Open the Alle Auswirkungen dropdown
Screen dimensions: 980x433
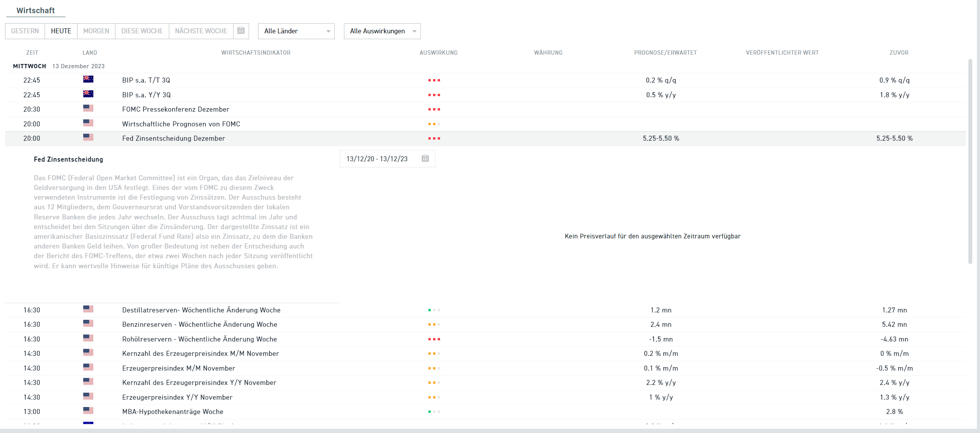click(x=382, y=31)
